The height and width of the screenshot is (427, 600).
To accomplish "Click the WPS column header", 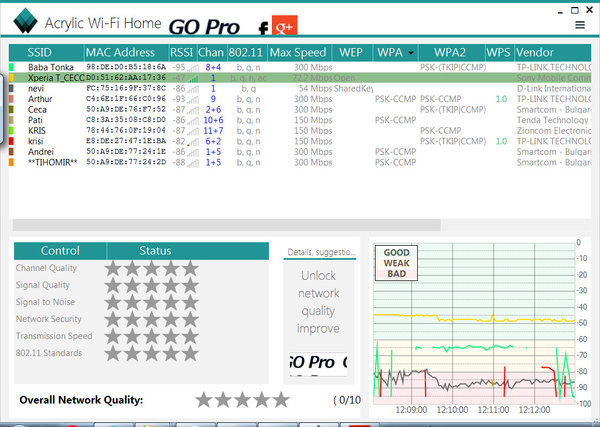I will (499, 52).
